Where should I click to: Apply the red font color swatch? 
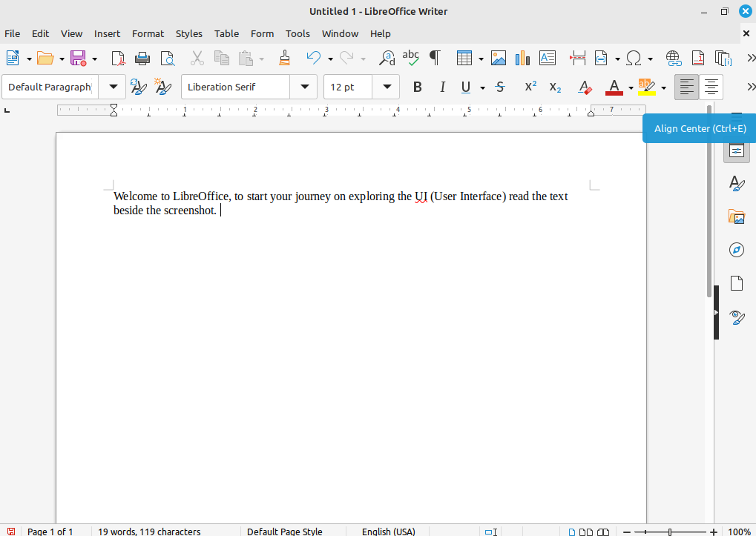(614, 87)
